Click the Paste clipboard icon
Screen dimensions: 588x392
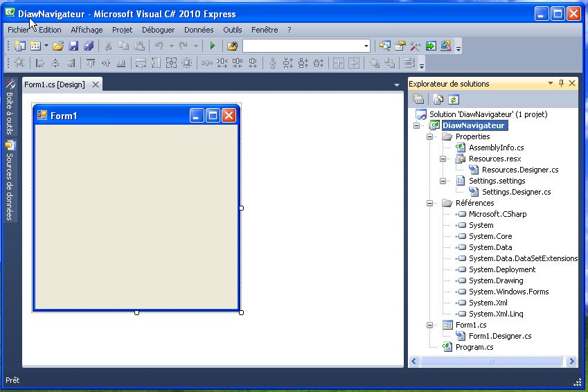click(x=139, y=46)
